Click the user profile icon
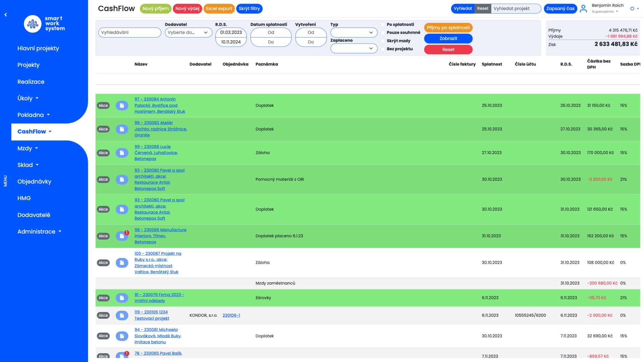 (x=583, y=9)
